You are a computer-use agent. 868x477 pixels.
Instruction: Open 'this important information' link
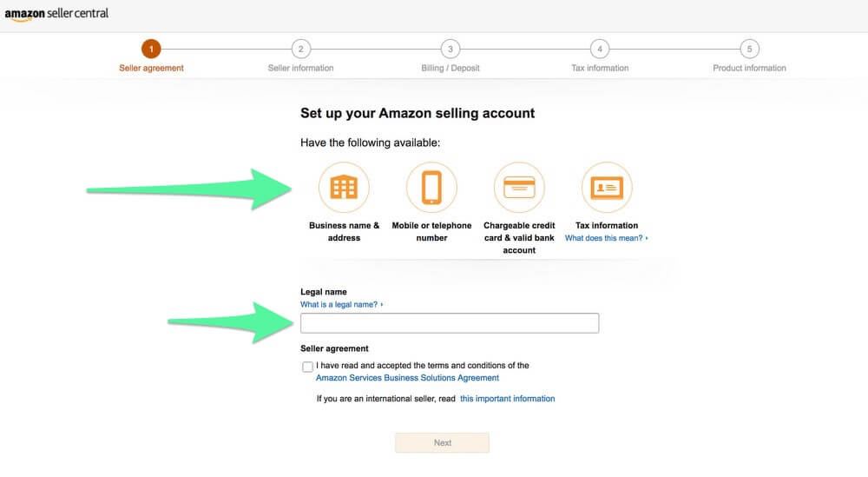[507, 398]
